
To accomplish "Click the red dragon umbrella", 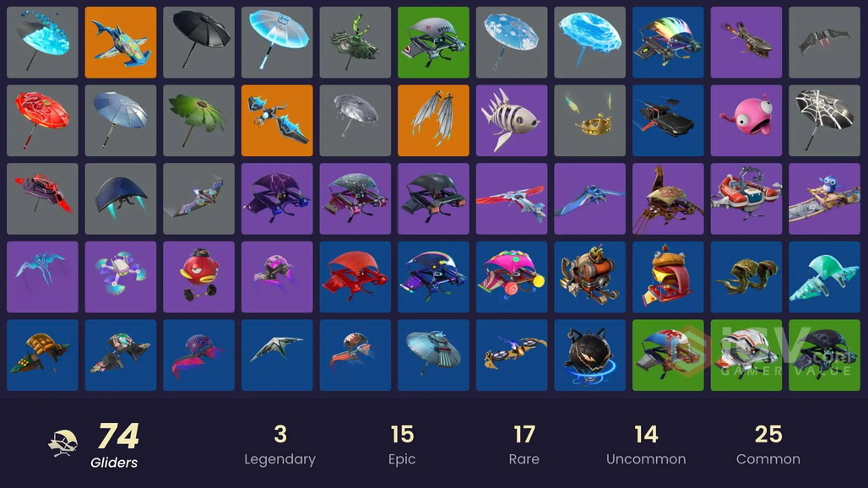I will 42,121.
